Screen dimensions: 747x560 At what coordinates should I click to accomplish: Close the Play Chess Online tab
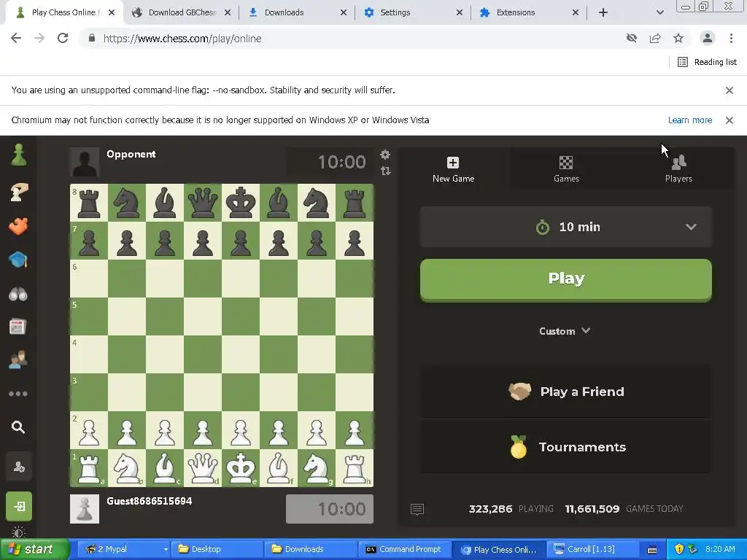pos(112,12)
